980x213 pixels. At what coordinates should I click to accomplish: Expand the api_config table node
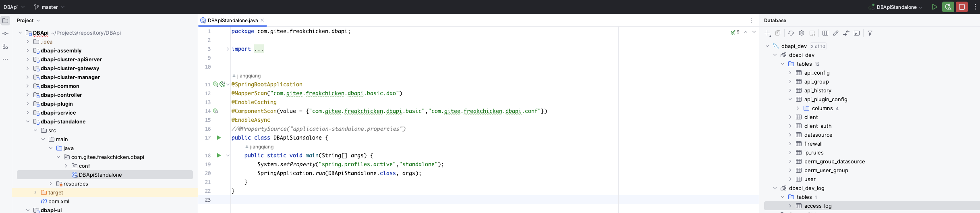click(790, 73)
